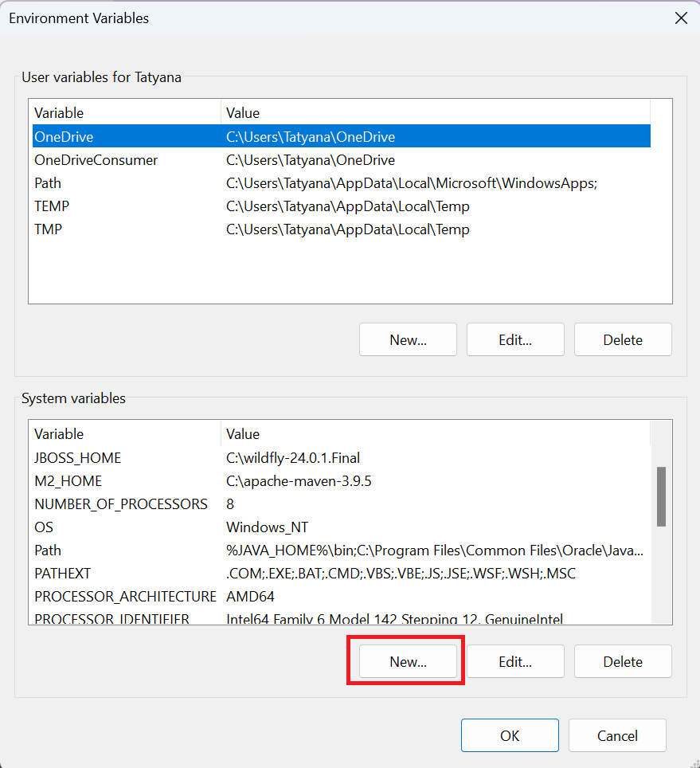This screenshot has width=700, height=768.
Task: Click Edit under user variables
Action: [x=515, y=339]
